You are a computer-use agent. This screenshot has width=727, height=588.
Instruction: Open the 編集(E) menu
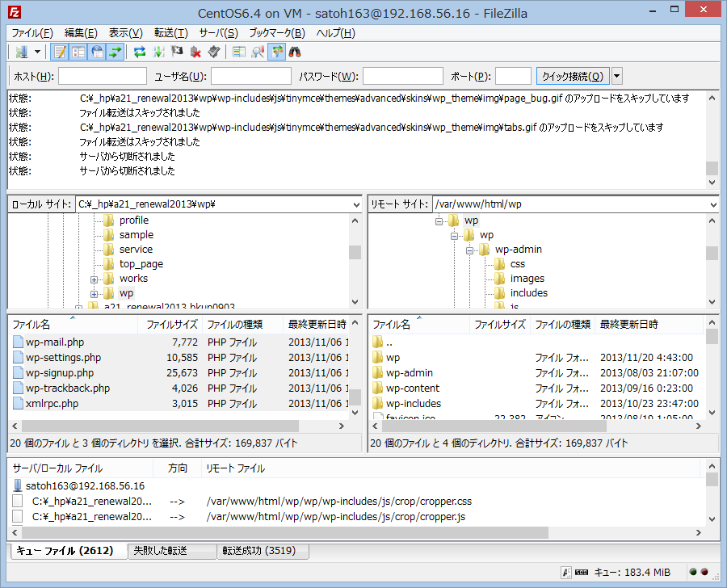pyautogui.click(x=81, y=33)
